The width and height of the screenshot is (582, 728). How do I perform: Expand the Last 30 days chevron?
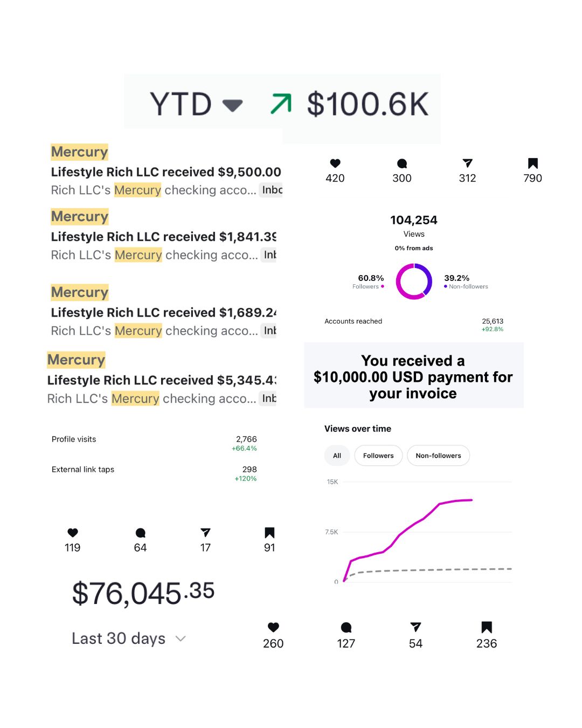[x=181, y=638]
